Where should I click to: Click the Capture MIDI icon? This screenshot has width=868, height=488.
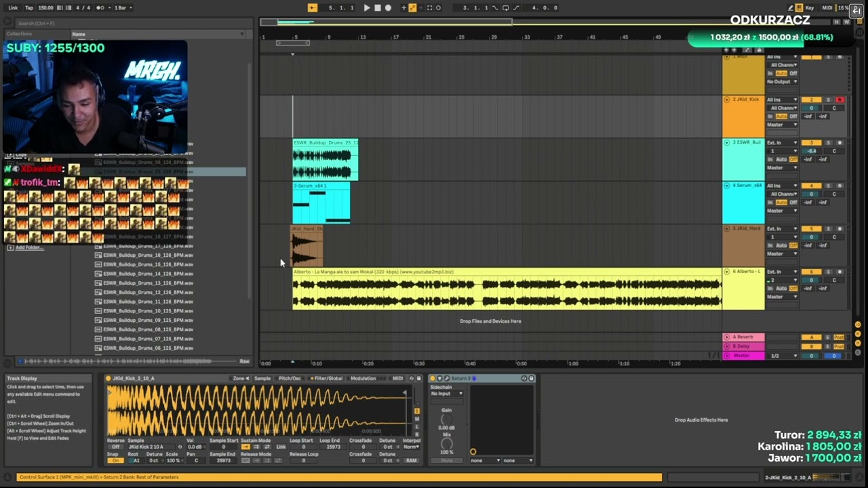429,8
